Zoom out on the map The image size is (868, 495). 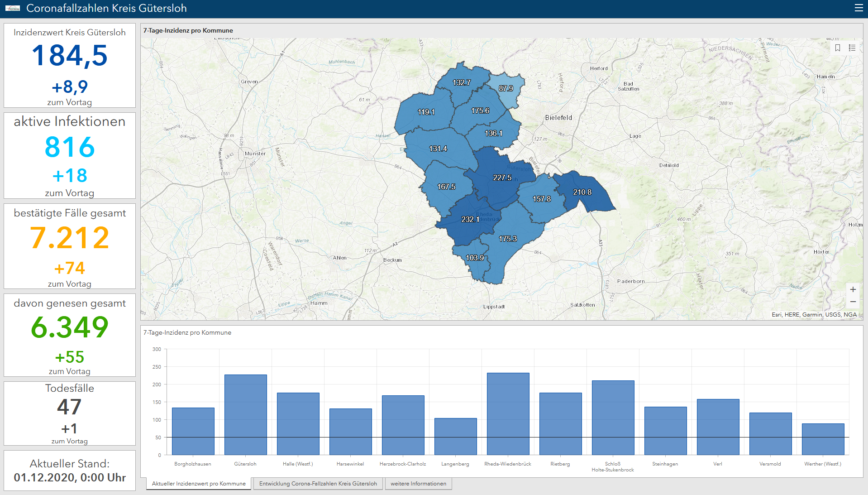(x=853, y=302)
